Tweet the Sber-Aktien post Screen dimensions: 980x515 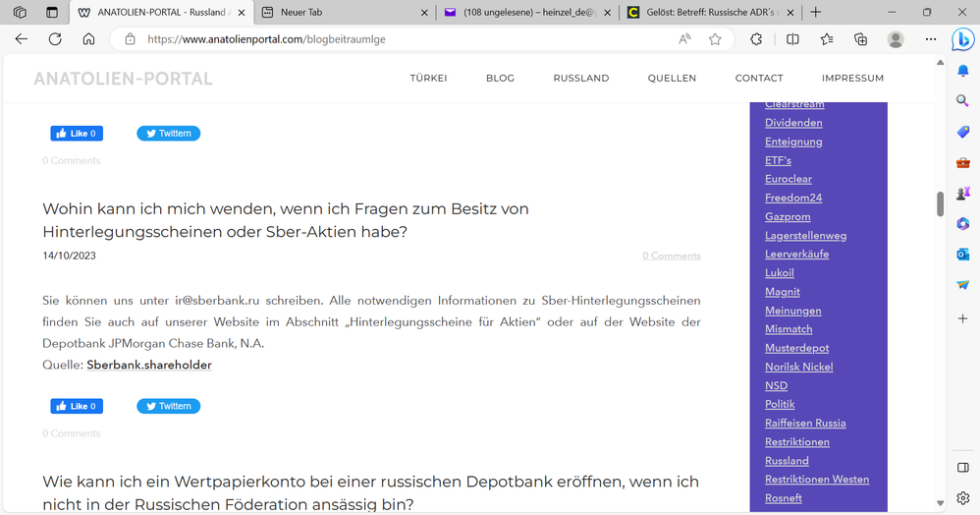169,406
